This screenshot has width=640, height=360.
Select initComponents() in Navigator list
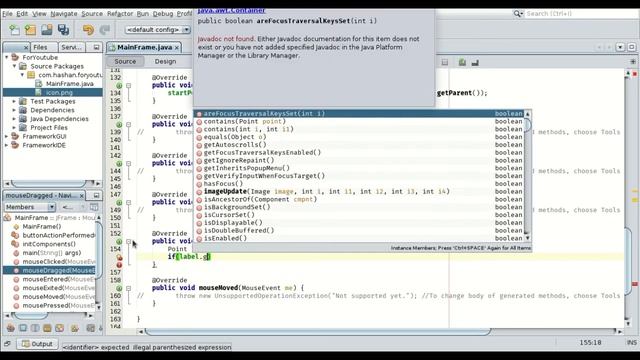(49, 244)
